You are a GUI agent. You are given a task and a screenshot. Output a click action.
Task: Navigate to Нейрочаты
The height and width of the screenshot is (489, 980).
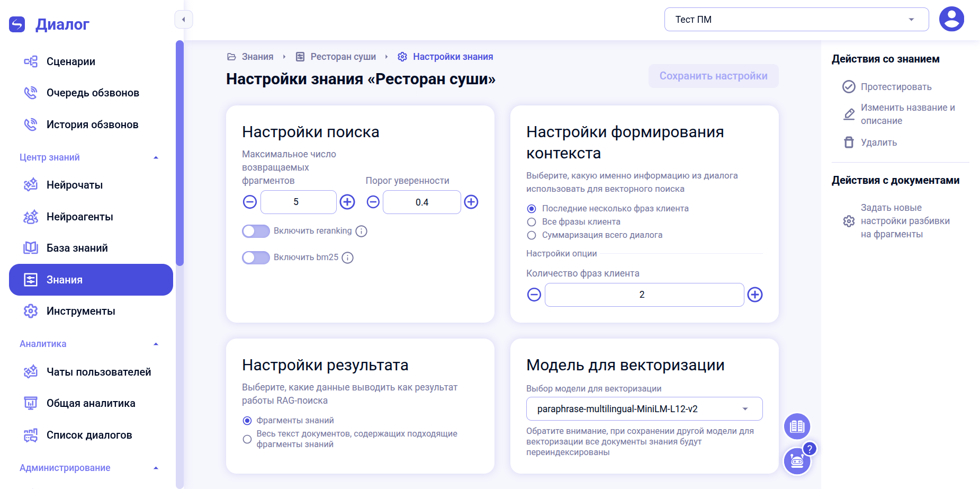pos(91,185)
